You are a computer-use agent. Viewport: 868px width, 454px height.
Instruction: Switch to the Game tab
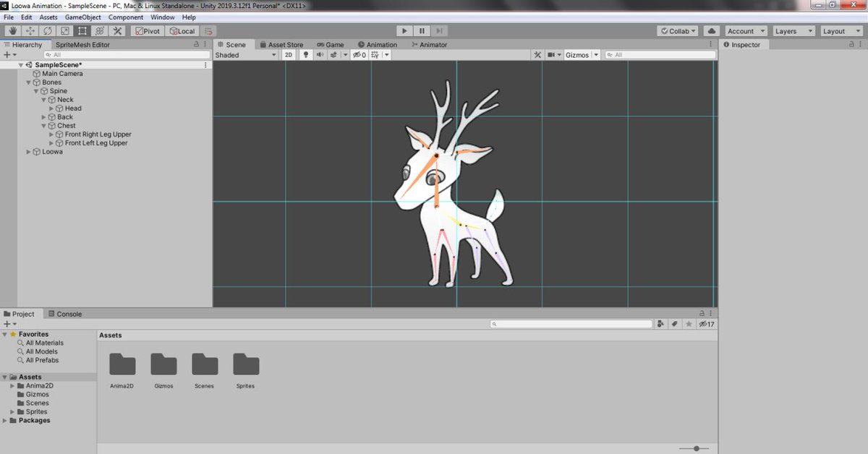click(x=330, y=45)
